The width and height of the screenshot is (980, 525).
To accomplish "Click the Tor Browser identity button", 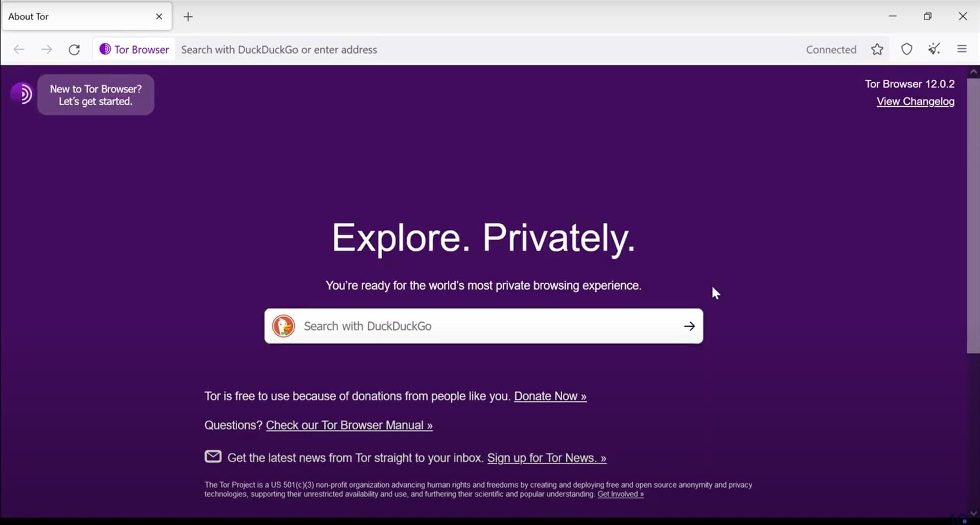I will 134,50.
